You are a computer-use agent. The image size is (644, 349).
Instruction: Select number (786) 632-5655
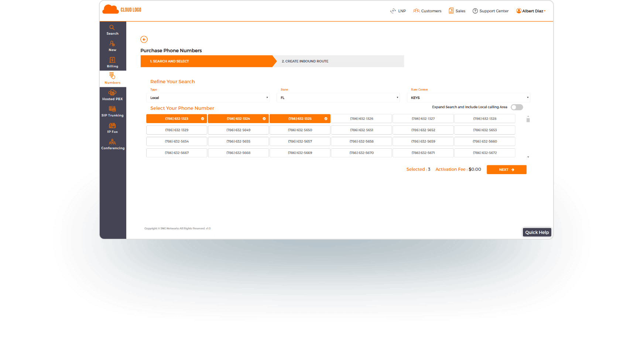(238, 142)
